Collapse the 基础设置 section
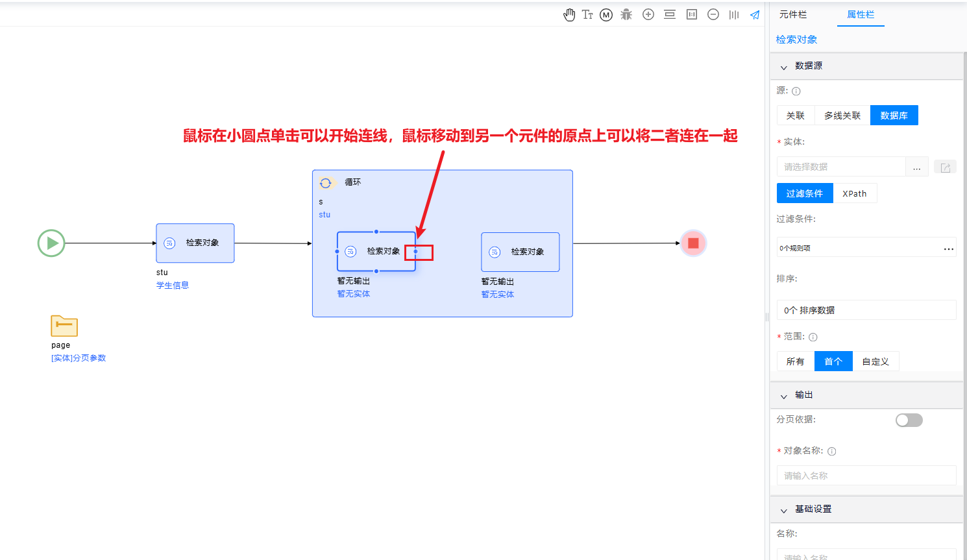Screen dimensions: 967x560 coord(783,510)
